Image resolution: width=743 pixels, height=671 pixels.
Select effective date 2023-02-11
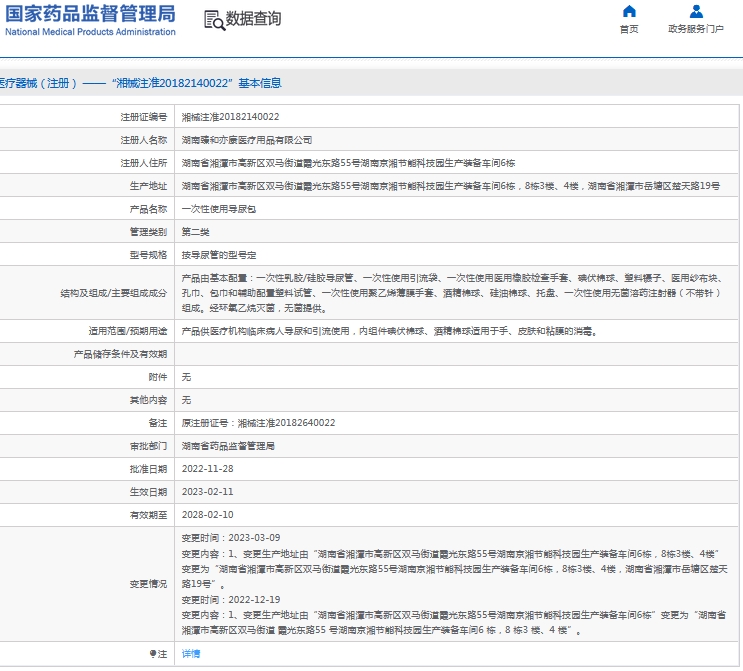click(x=208, y=492)
